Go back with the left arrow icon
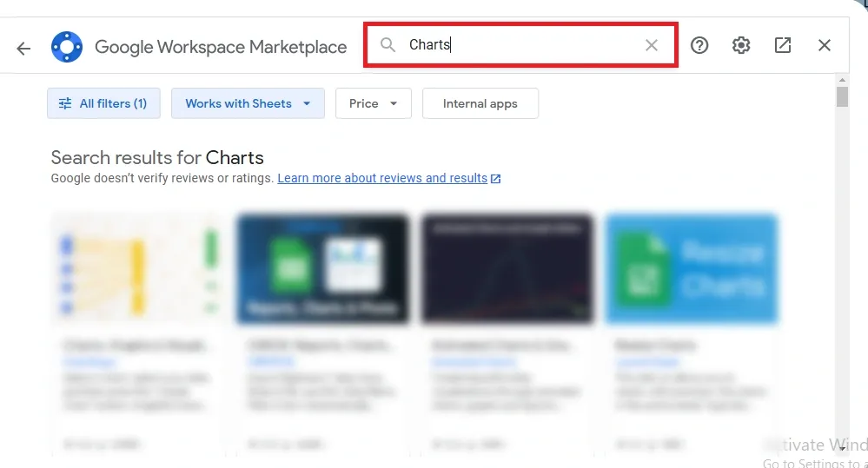 click(x=23, y=49)
